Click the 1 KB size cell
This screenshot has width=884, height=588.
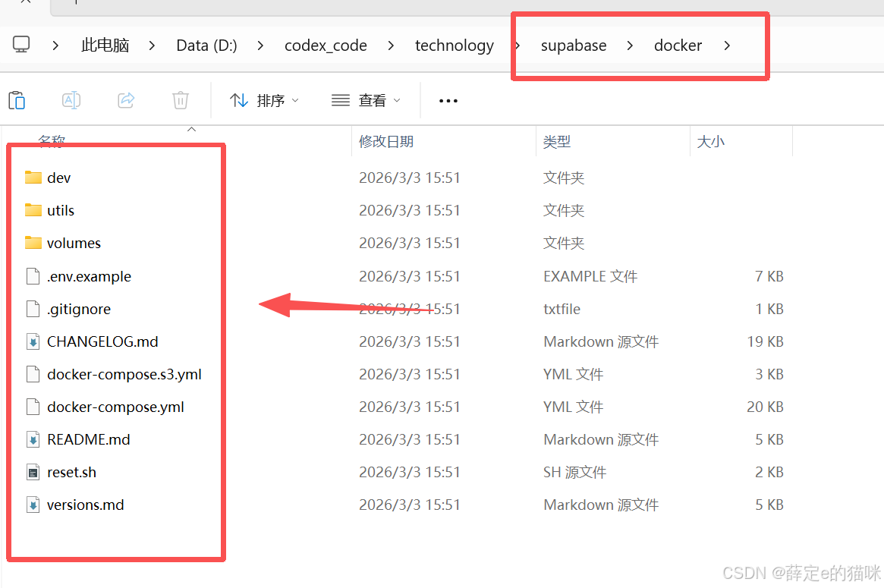click(x=769, y=309)
